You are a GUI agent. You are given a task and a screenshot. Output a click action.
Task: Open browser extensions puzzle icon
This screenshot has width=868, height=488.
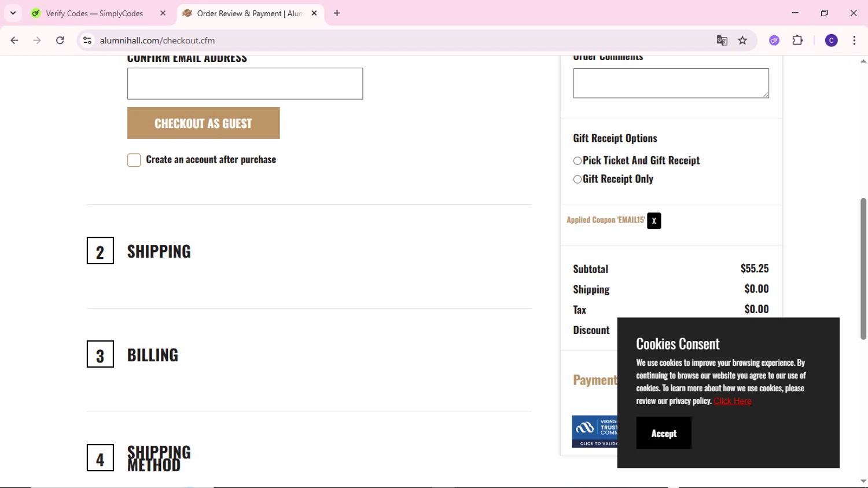pos(797,41)
